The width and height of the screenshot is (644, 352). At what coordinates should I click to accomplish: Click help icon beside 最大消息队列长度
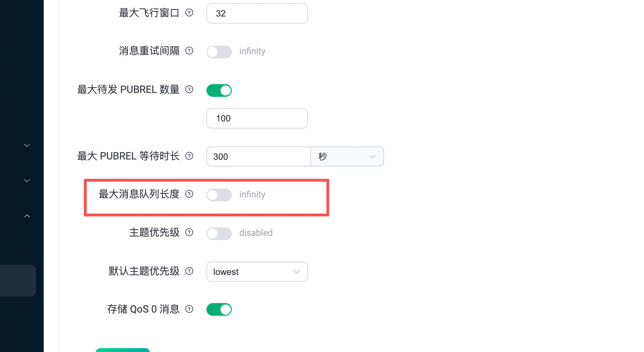point(189,194)
